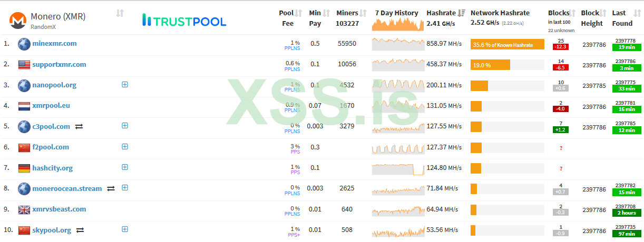Click globe icon next to minexmr.com
Image resolution: width=644 pixels, height=242 pixels.
pos(24,44)
